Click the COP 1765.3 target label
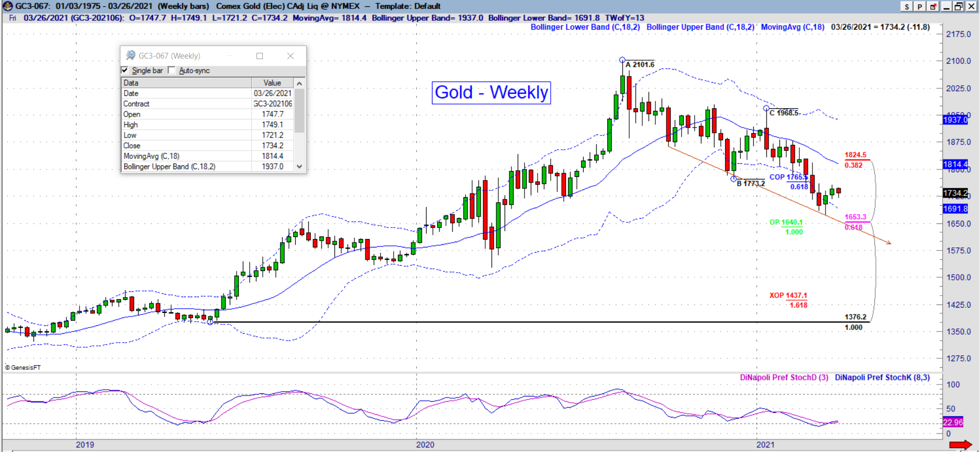980x452 pixels. 788,177
